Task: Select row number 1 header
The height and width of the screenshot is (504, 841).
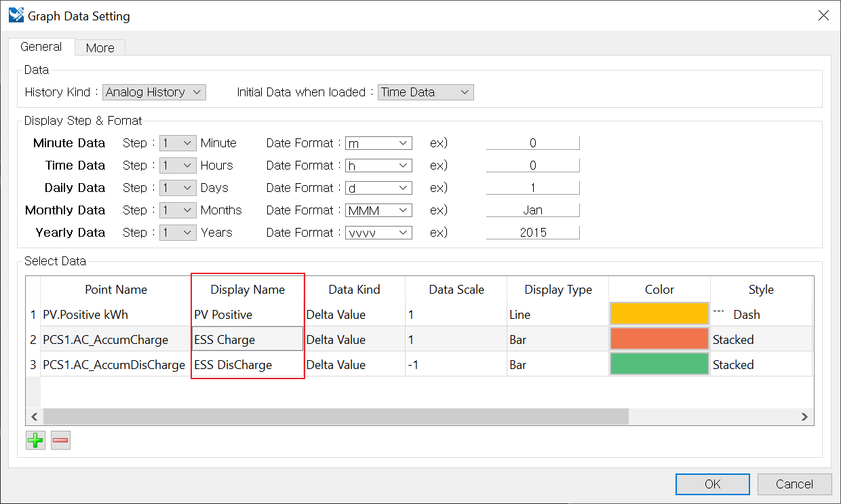Action: (33, 314)
